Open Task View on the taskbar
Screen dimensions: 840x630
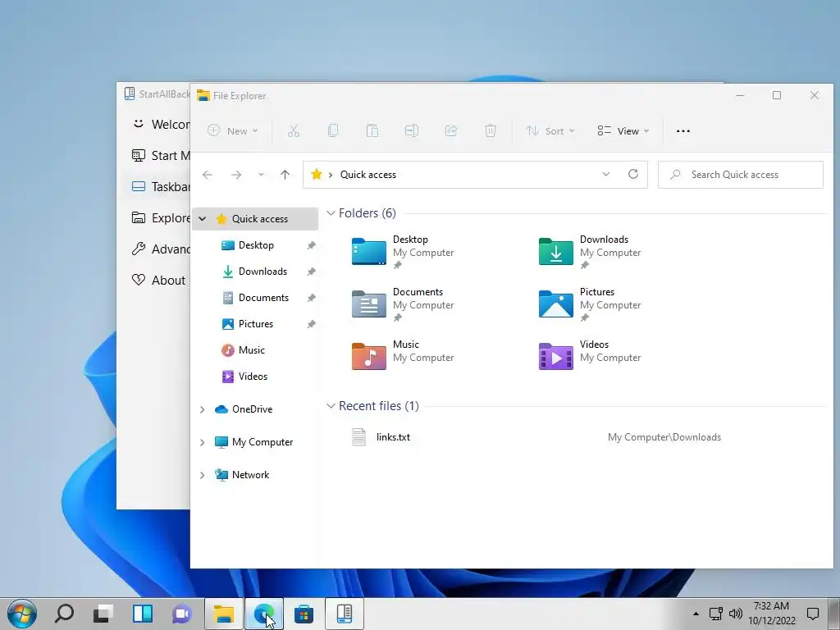pyautogui.click(x=103, y=614)
